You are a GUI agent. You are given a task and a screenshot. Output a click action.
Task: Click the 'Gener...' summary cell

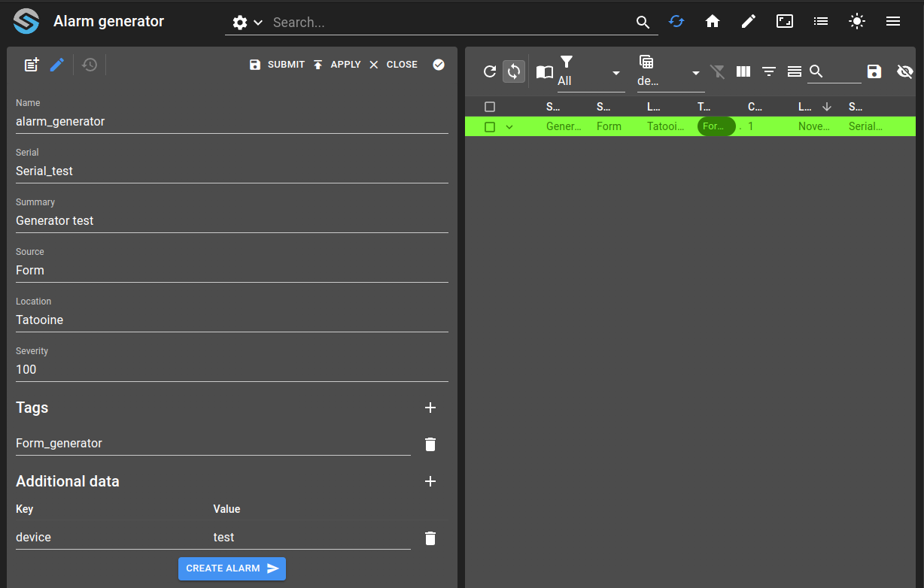click(564, 126)
